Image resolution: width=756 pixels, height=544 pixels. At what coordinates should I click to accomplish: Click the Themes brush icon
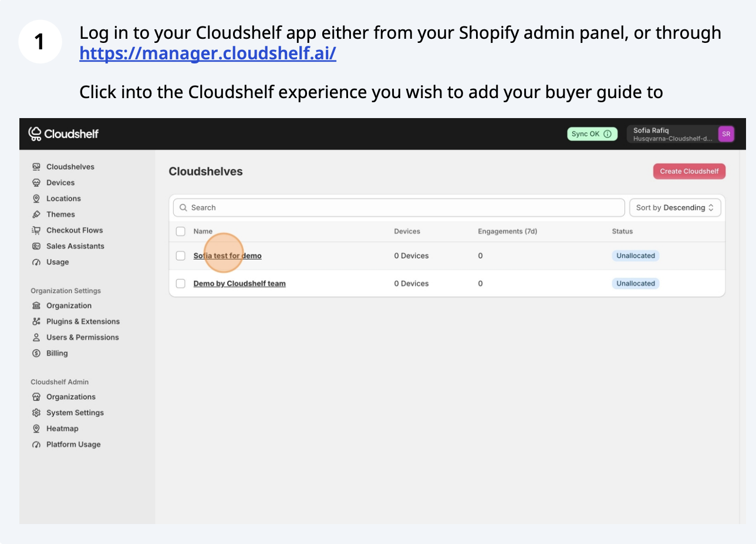[x=36, y=214]
